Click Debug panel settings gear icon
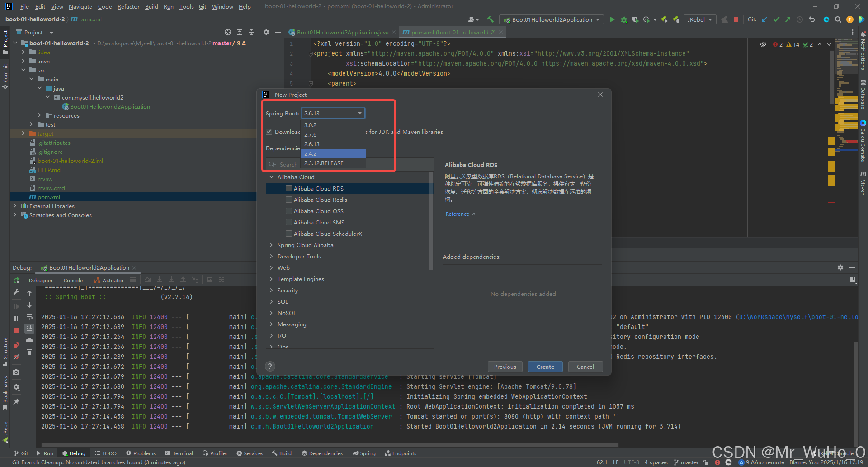 840,267
